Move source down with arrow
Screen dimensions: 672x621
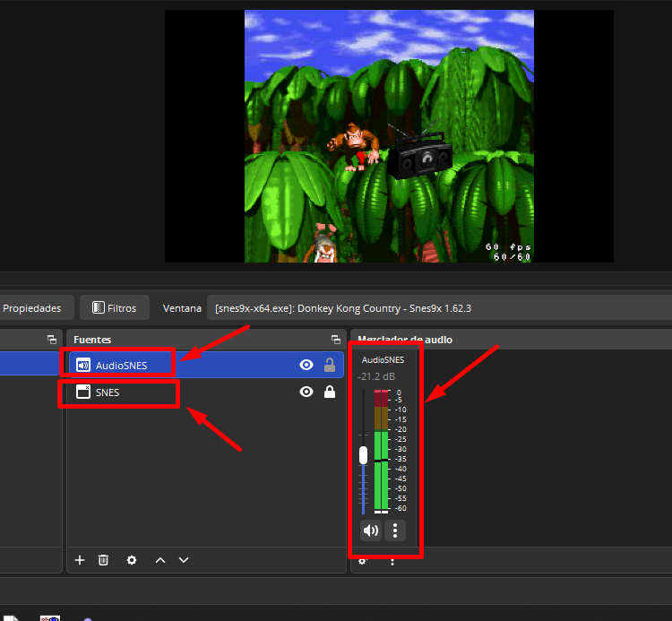point(184,560)
